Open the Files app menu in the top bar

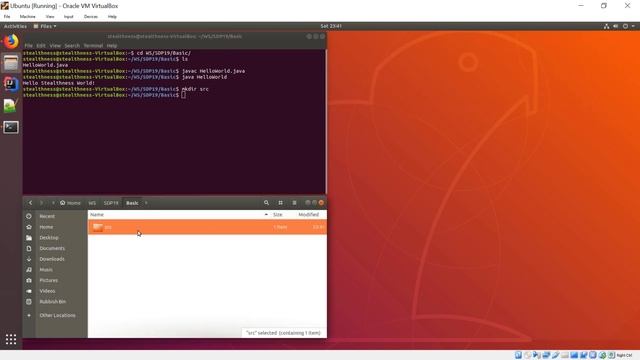(45, 26)
